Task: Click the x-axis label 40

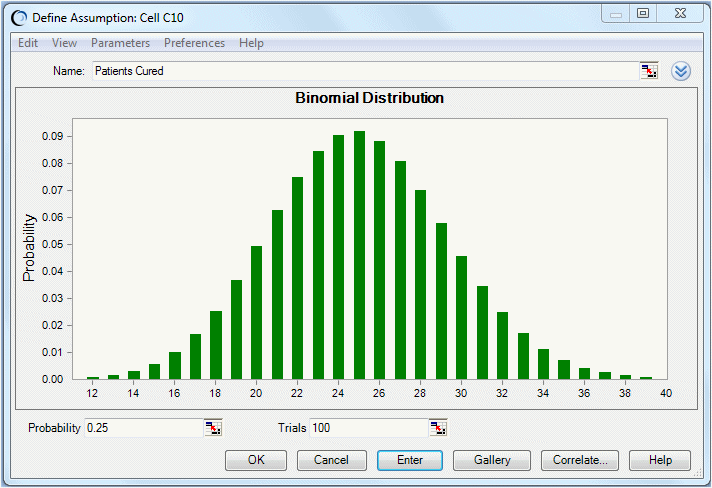Action: click(666, 393)
